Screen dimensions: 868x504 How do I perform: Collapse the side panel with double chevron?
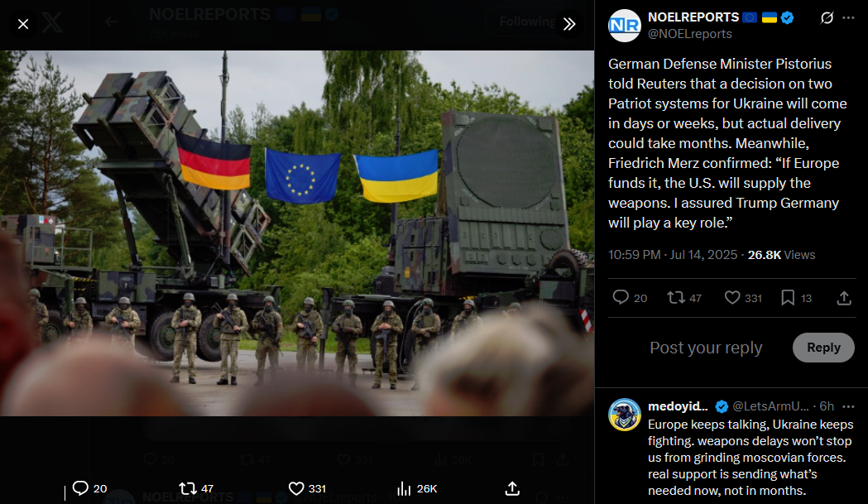point(569,24)
